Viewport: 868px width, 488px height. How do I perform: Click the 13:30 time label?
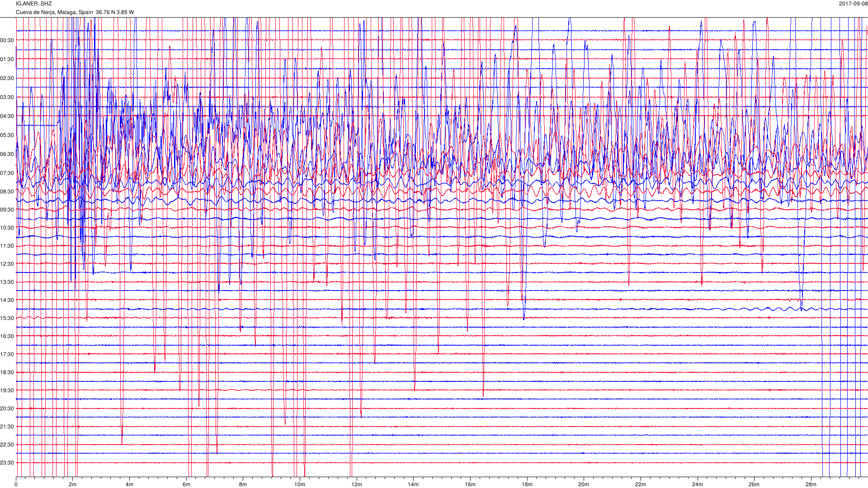pos(7,282)
